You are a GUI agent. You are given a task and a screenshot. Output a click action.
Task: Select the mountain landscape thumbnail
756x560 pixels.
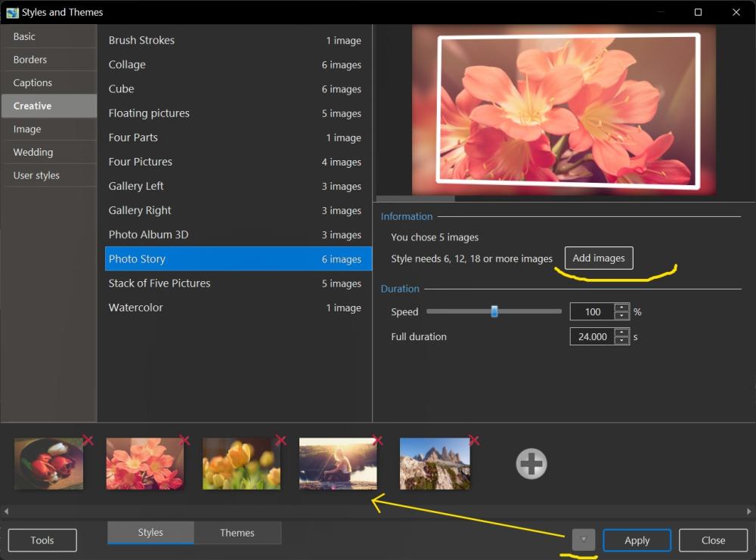pyautogui.click(x=435, y=463)
